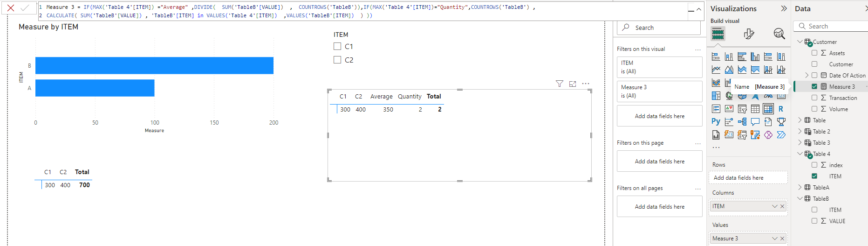Expand the Table 2 node

800,131
